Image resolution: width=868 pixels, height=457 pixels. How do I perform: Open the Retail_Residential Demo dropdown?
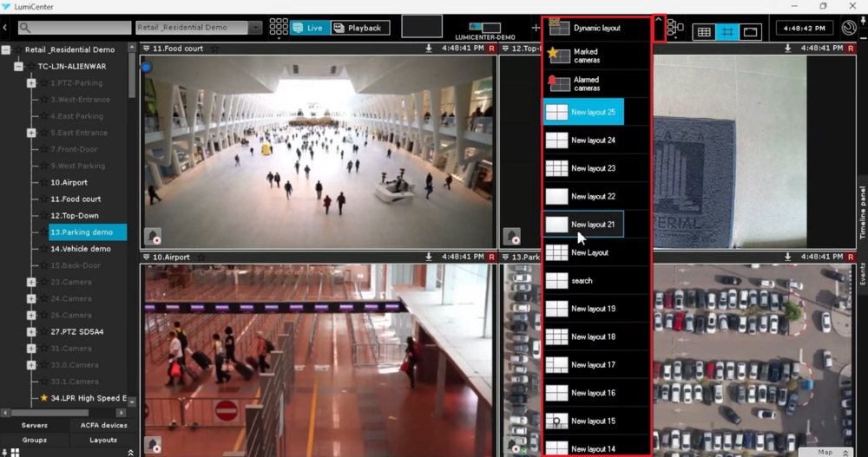[x=254, y=28]
